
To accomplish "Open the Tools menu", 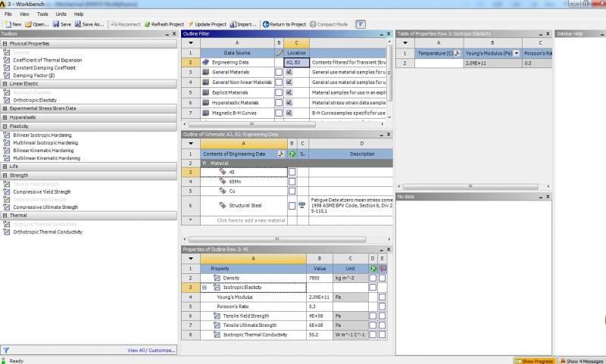I will pos(42,14).
